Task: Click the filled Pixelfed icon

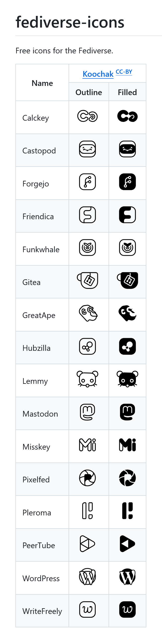Action: pyautogui.click(x=127, y=478)
